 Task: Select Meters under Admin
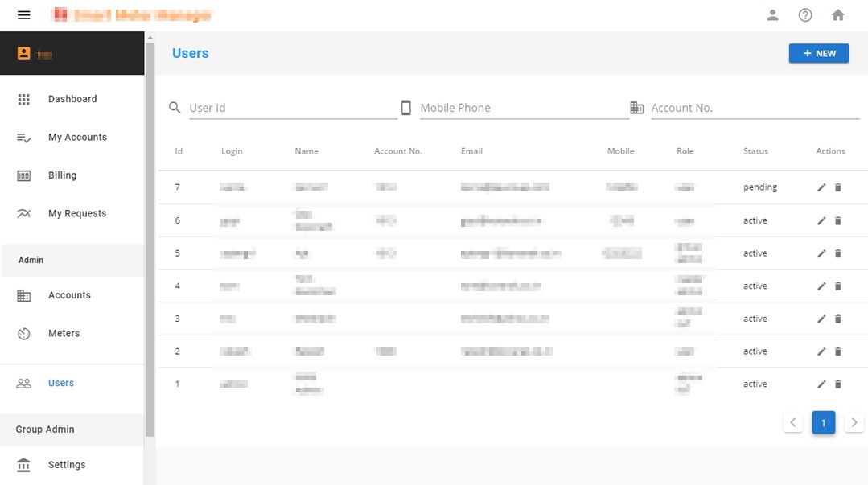pos(64,333)
